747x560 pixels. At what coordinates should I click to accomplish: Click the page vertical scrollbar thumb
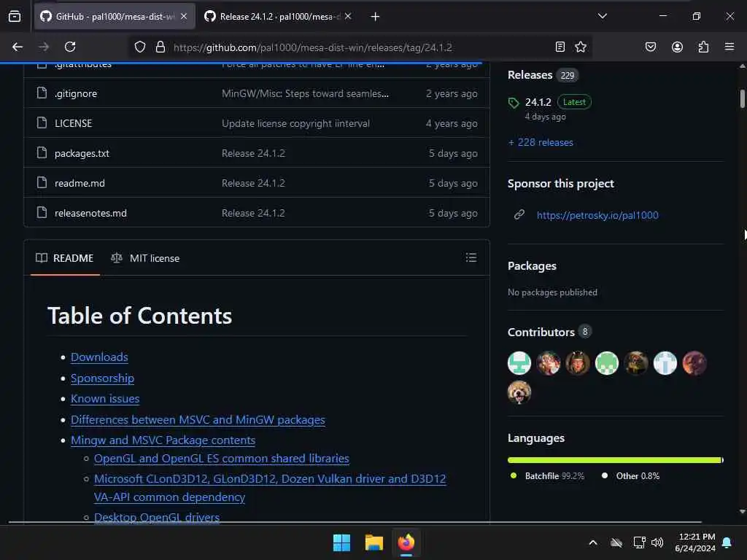(742, 98)
